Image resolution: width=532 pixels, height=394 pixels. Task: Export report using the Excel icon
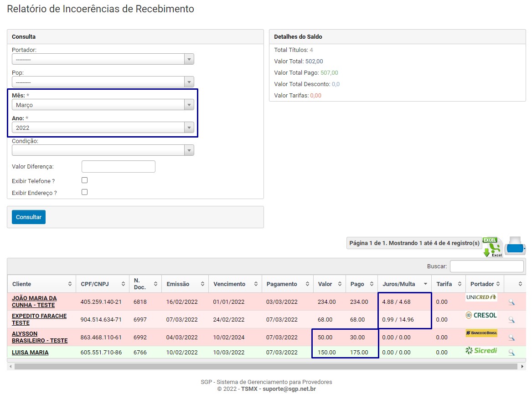(x=492, y=247)
